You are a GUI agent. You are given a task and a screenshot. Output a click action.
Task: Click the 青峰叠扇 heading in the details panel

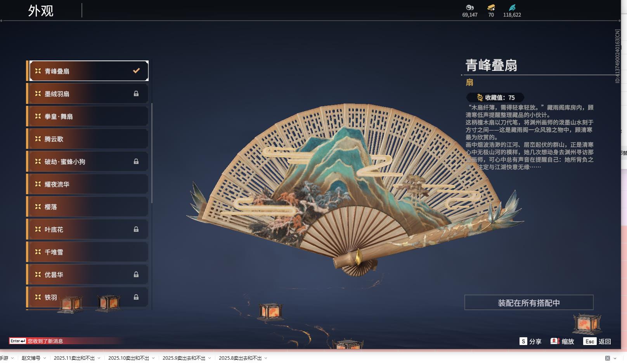pos(491,65)
